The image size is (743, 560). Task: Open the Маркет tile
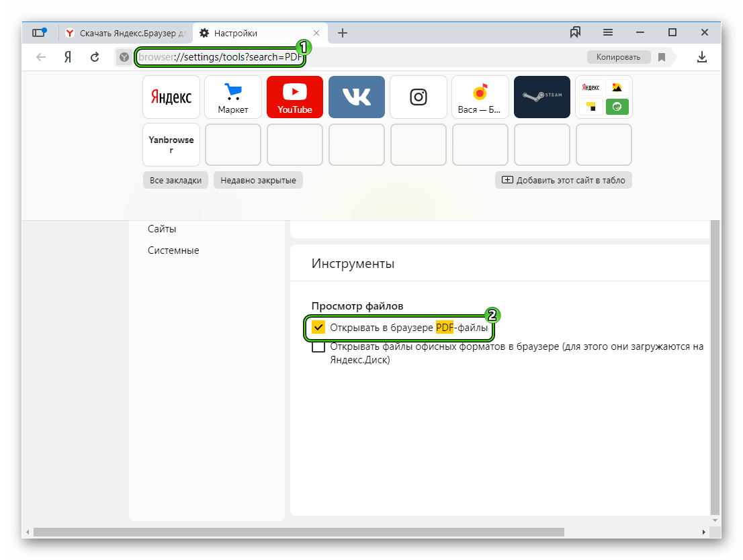[233, 97]
